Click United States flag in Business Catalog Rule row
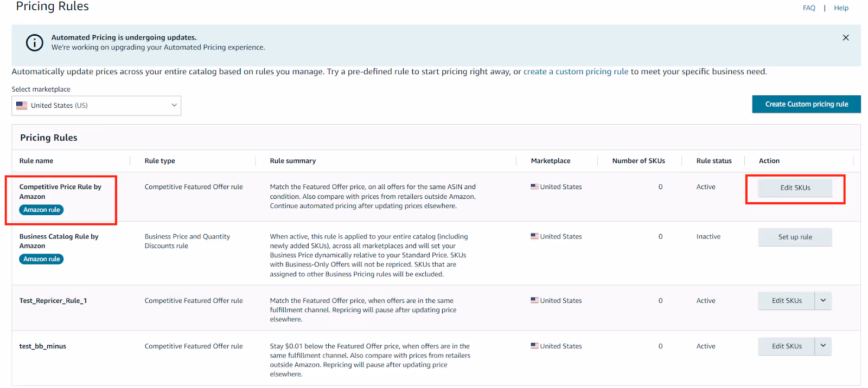This screenshot has height=388, width=868. tap(535, 236)
